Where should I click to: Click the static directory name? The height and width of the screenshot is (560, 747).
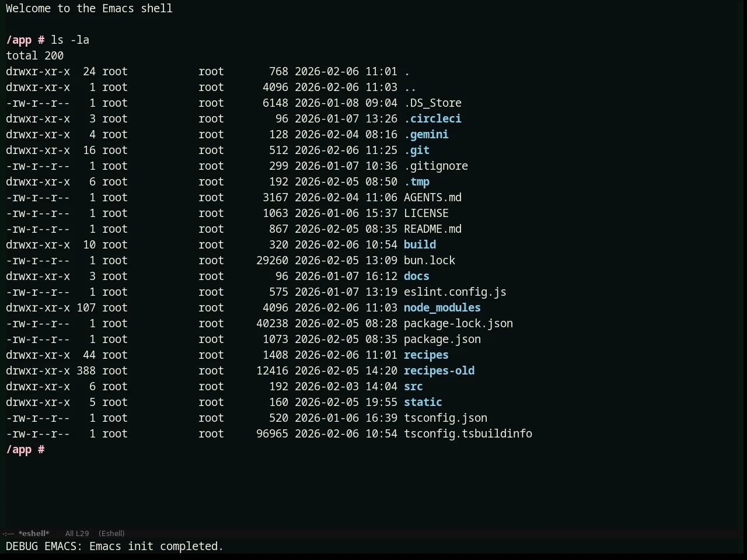[x=423, y=402]
